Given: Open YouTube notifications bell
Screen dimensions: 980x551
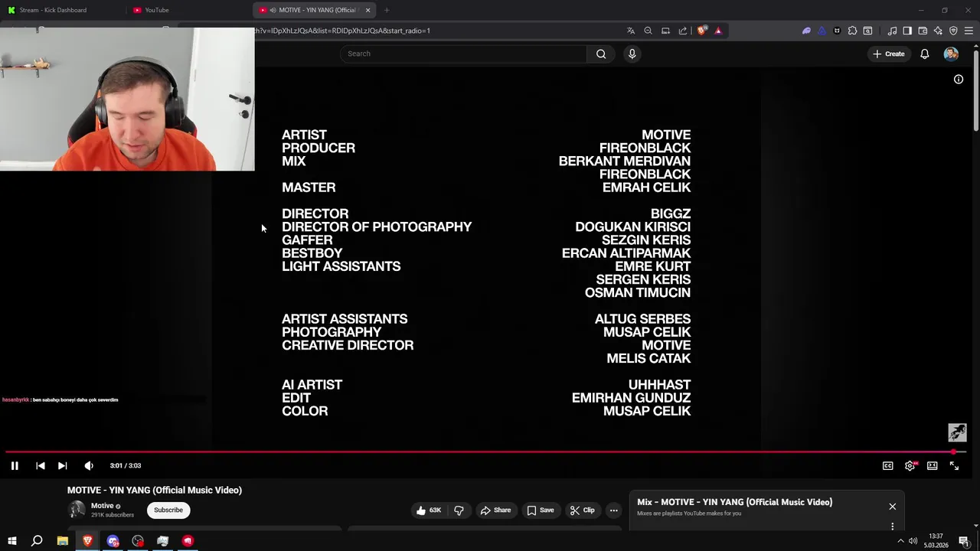Looking at the screenshot, I should point(925,54).
